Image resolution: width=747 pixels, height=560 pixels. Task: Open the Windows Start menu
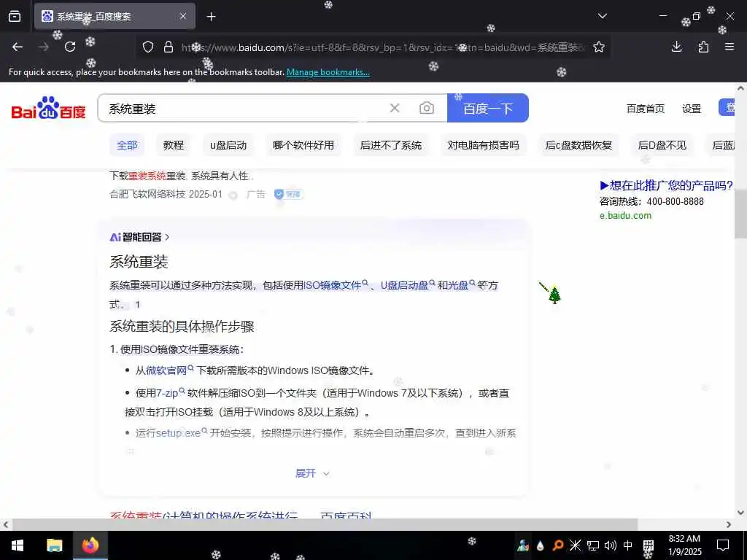coord(18,545)
